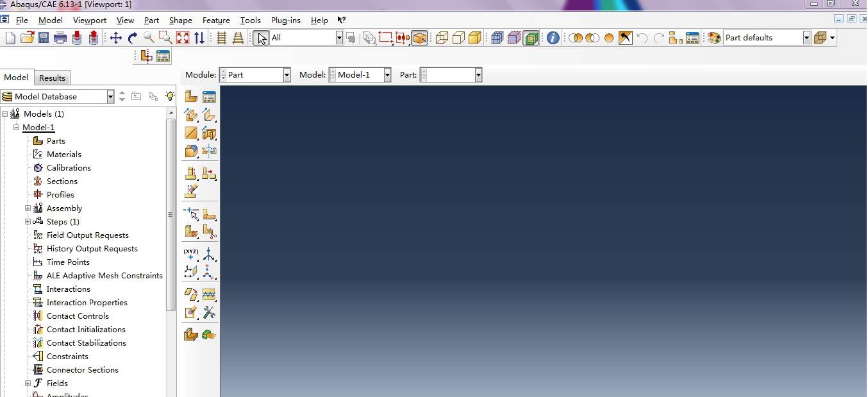Click the context help arrow-question icon

pyautogui.click(x=342, y=21)
